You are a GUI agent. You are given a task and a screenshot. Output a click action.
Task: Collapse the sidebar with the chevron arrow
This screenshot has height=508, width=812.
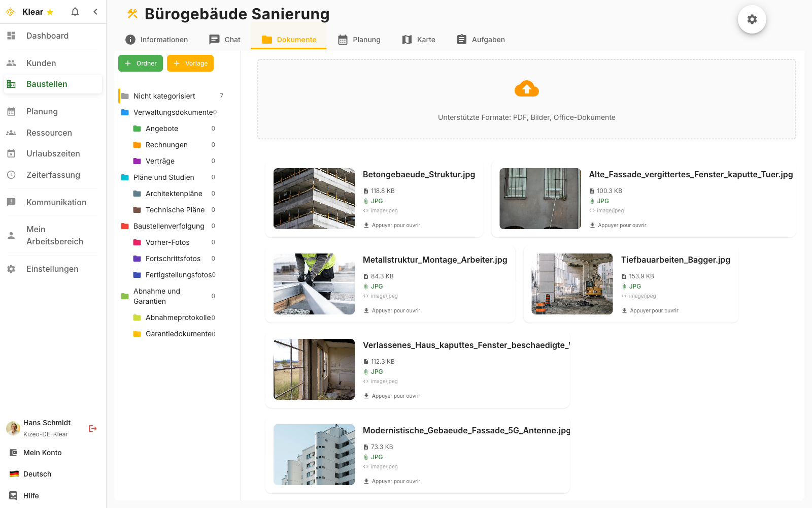[95, 11]
